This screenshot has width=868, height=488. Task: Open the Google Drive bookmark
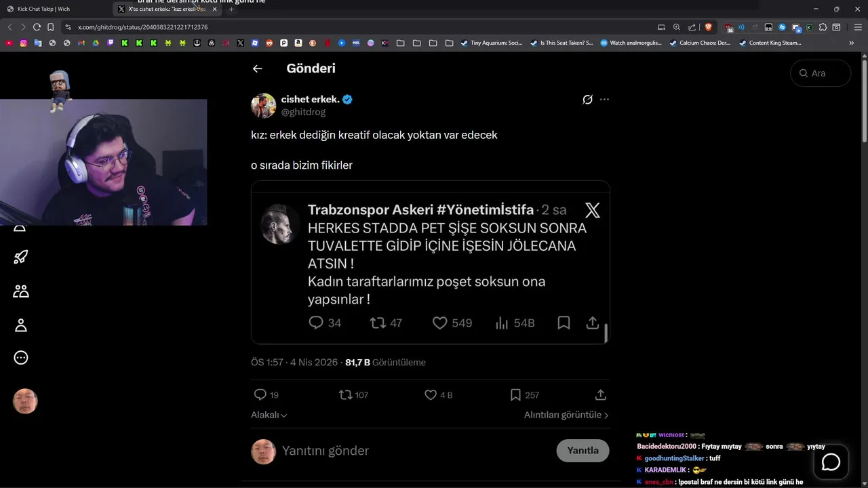96,43
